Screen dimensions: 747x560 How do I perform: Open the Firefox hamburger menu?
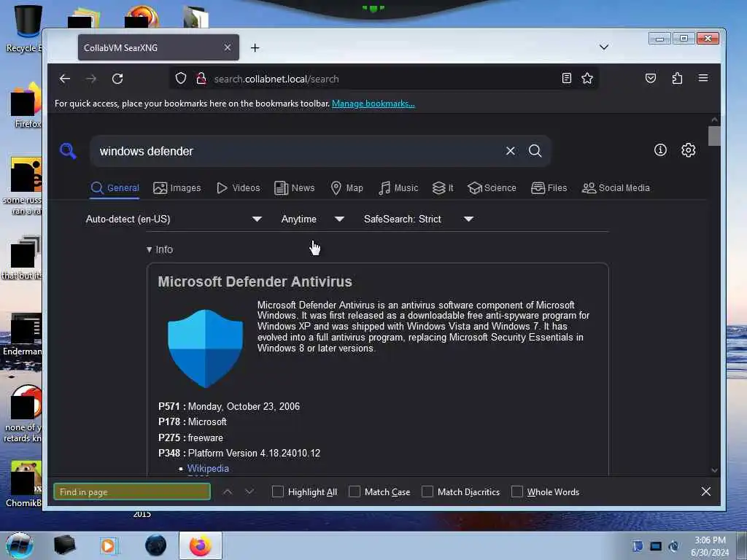pyautogui.click(x=703, y=78)
